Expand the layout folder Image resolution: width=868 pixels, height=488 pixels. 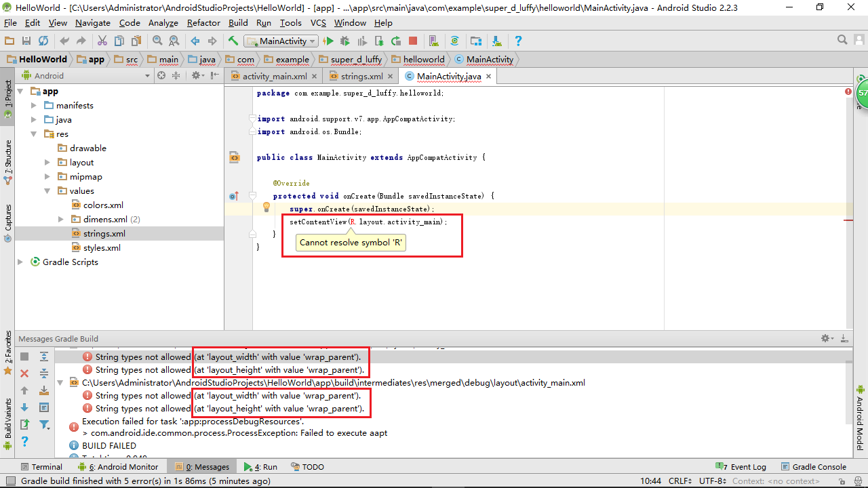pyautogui.click(x=47, y=162)
